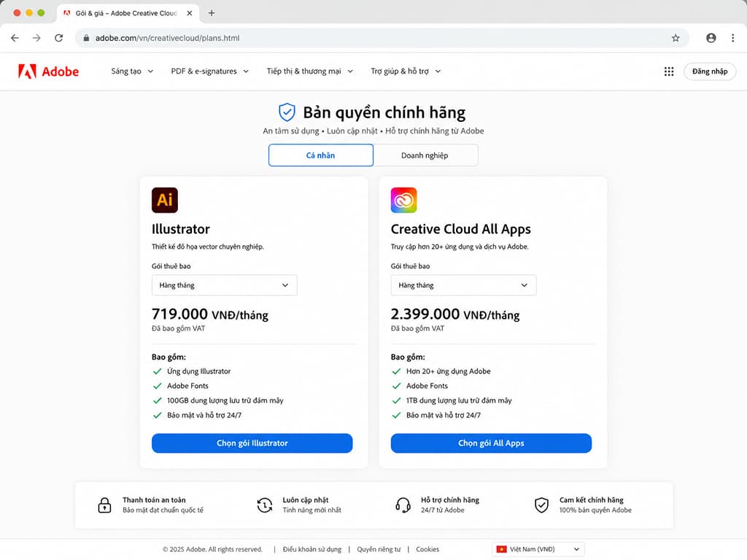Click Thiết kế đồ họa vector chuyên nghiệp text

pos(208,246)
